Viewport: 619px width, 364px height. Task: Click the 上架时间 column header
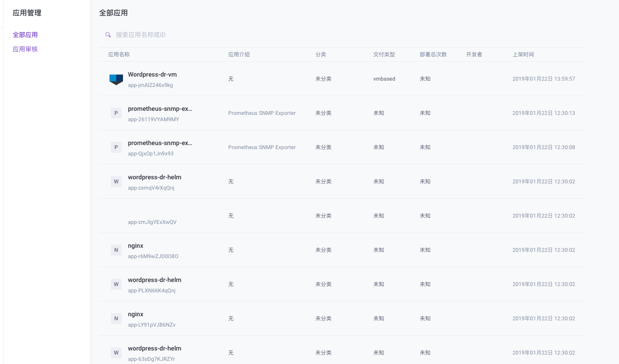523,55
